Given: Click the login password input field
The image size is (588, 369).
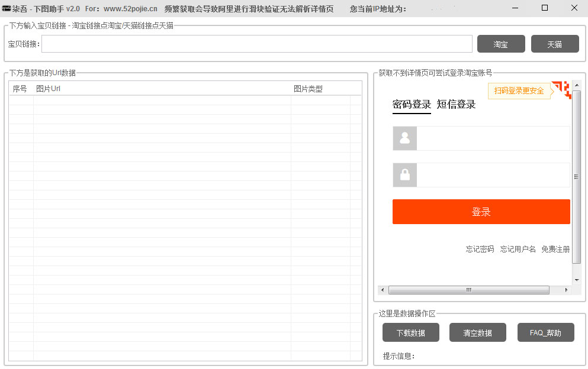Looking at the screenshot, I should (493, 175).
